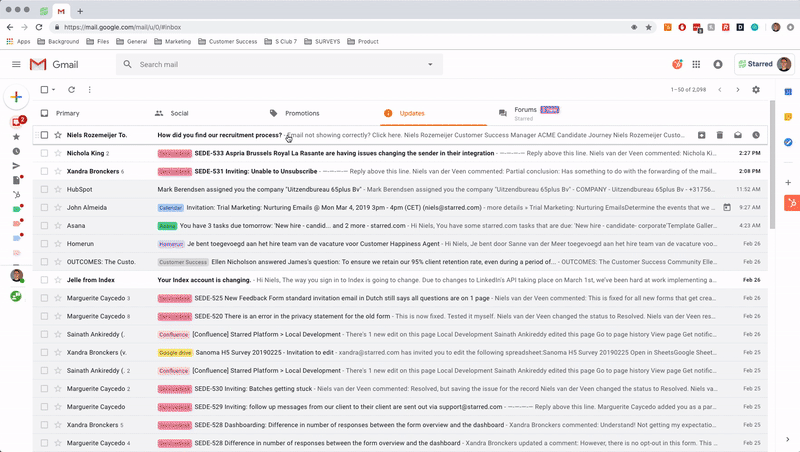
Task: Select the Asana email checkbox
Action: (x=44, y=225)
